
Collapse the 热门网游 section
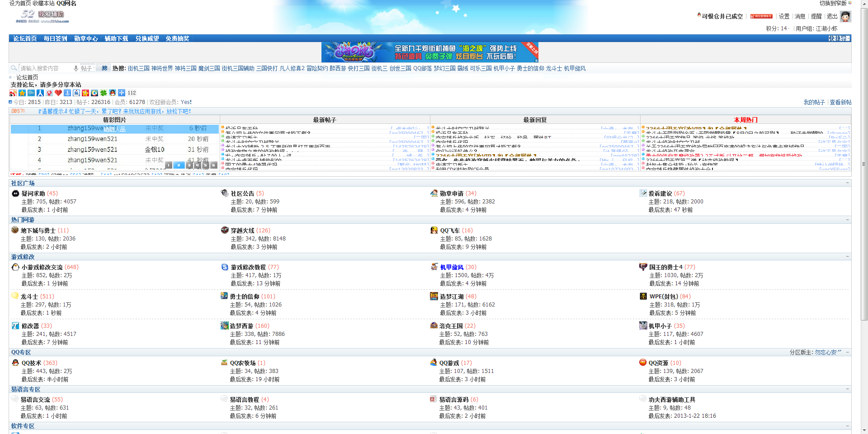pos(847,220)
